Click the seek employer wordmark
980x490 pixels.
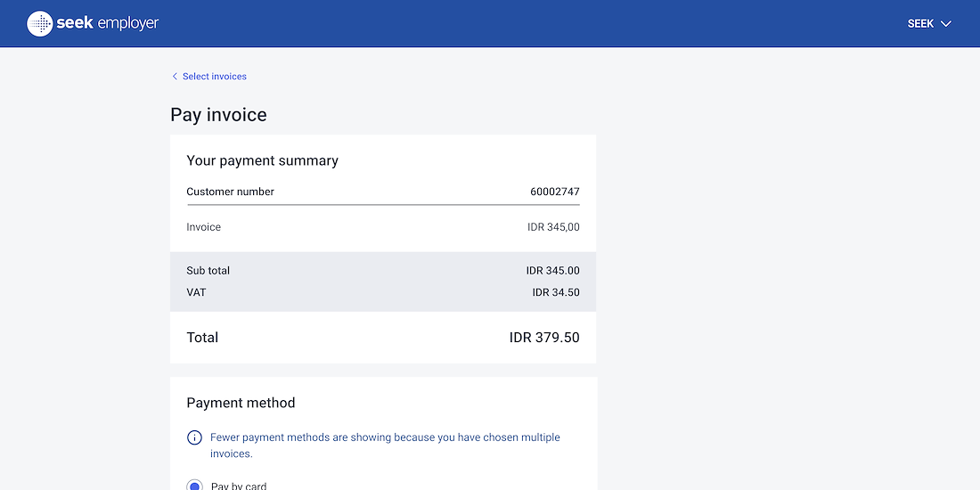tap(108, 24)
